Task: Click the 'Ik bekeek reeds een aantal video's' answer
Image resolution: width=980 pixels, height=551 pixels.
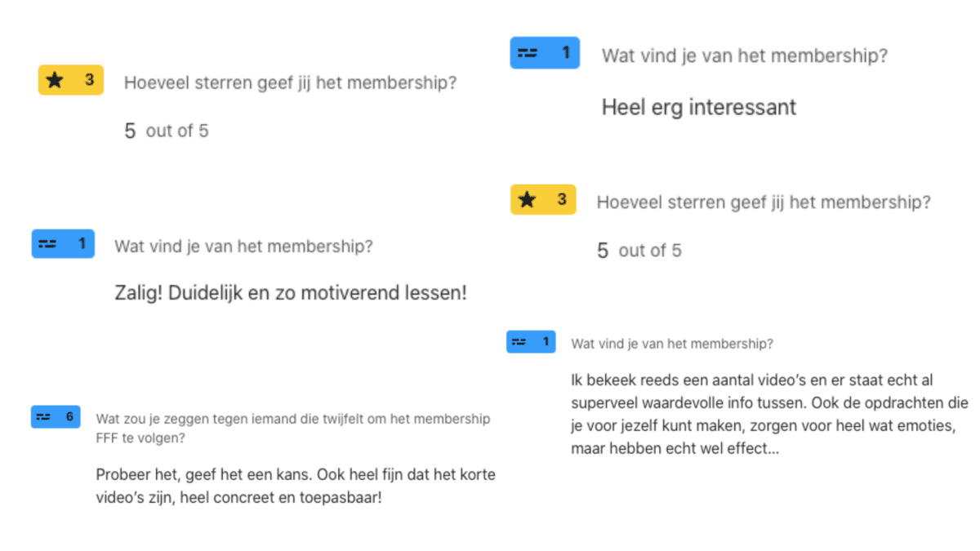Action: 770,415
